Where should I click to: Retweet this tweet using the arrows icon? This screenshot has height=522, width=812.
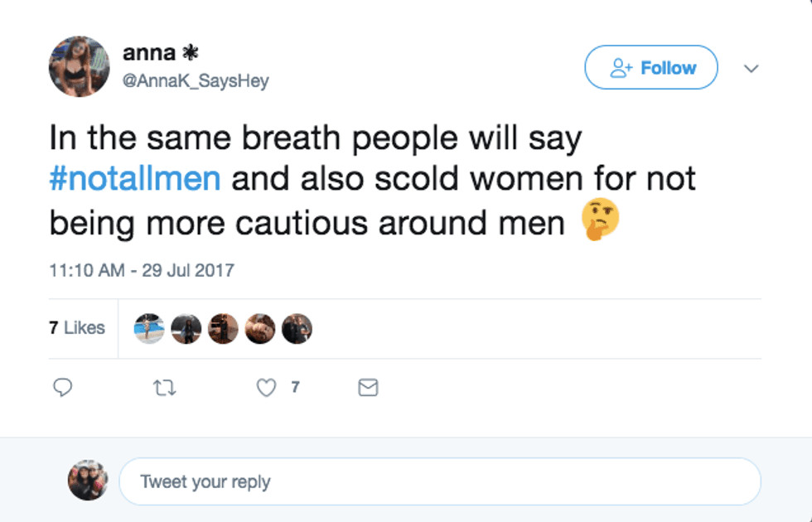163,387
